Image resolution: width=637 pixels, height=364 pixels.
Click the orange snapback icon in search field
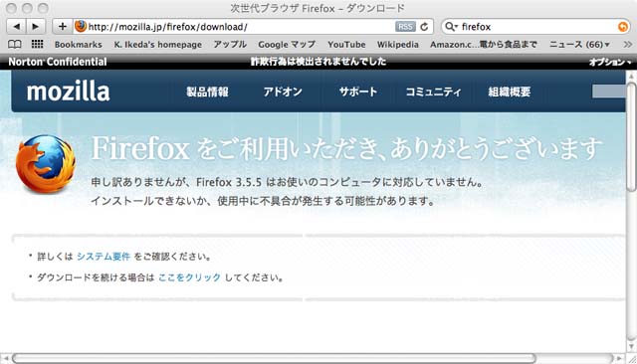pos(622,27)
